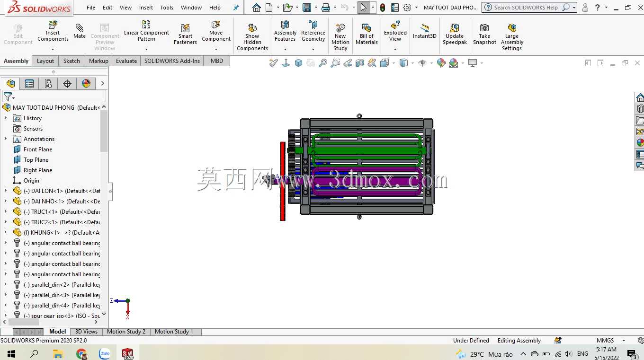Screen dimensions: 644x360
Task: Open Exploded View dropdown arrow
Action: pyautogui.click(x=395, y=49)
